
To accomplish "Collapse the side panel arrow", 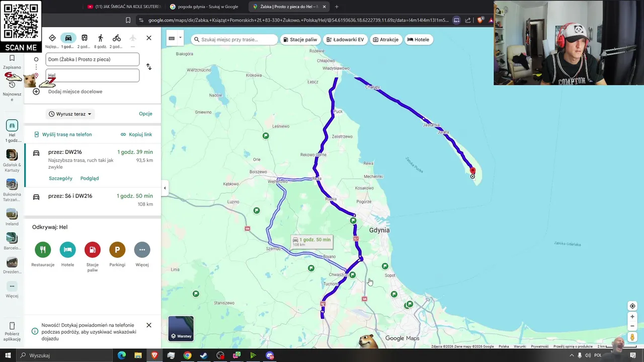I will (x=165, y=188).
